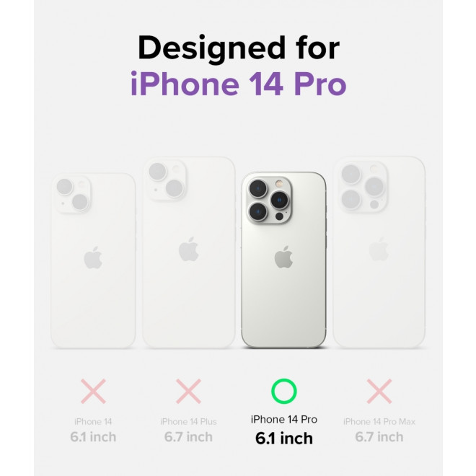Screen dimensions: 476x476
Task: Click the iPhone 14 Plus camera module
Action: 167,181
